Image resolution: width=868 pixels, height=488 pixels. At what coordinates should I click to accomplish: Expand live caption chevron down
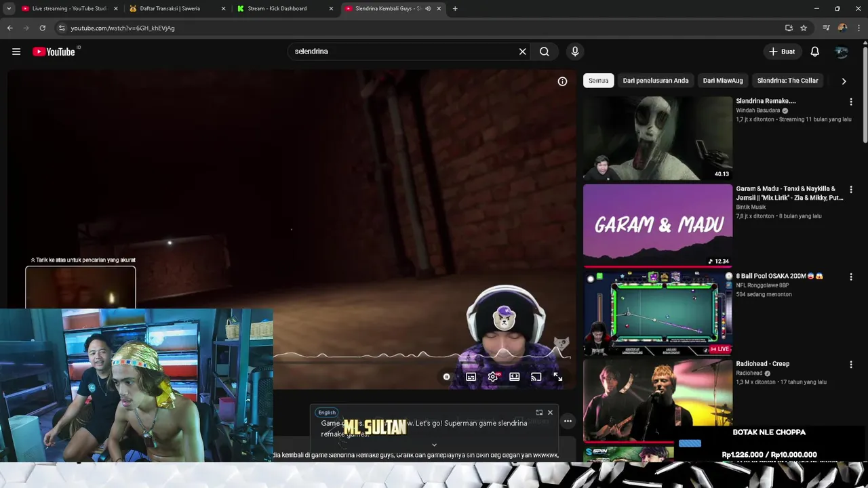click(x=434, y=445)
